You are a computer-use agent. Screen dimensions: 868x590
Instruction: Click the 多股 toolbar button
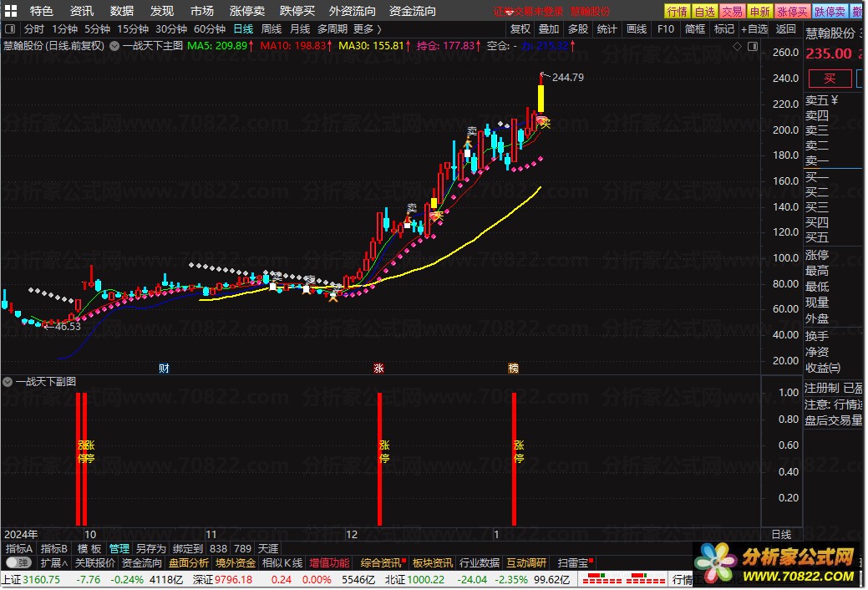click(578, 28)
